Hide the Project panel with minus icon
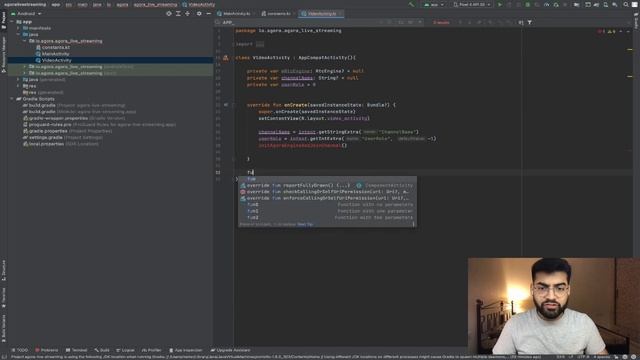The image size is (640, 360). (208, 13)
